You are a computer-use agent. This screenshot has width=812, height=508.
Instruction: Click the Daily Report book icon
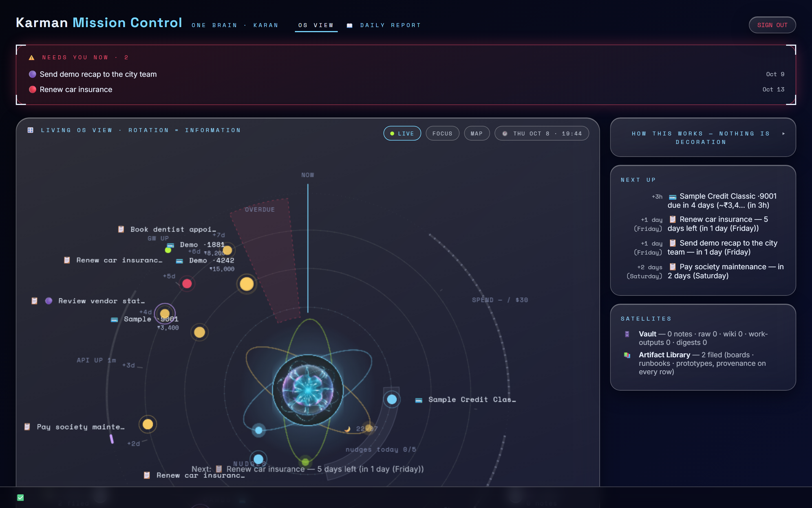click(350, 25)
